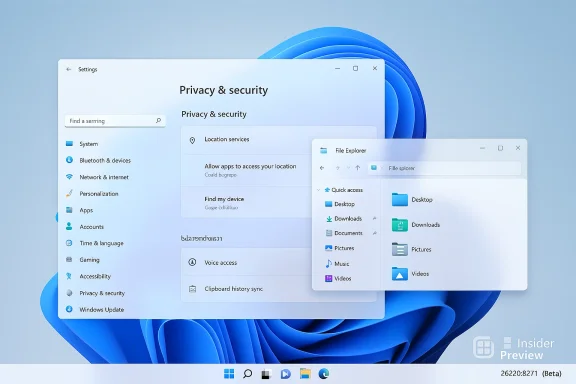Open Windows Start menu on taskbar
576x384 pixels.
tap(229, 374)
